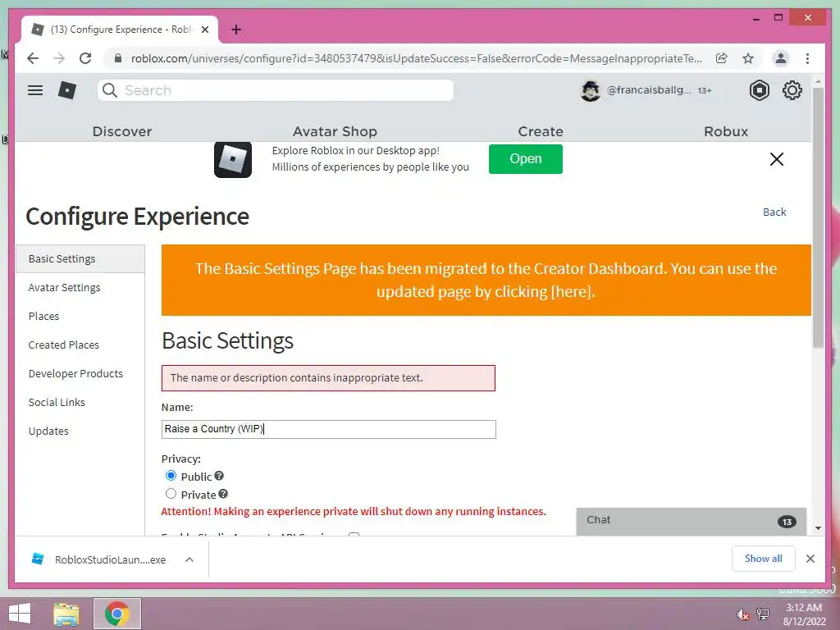840x630 pixels.
Task: Click the network tray icon
Action: [763, 614]
